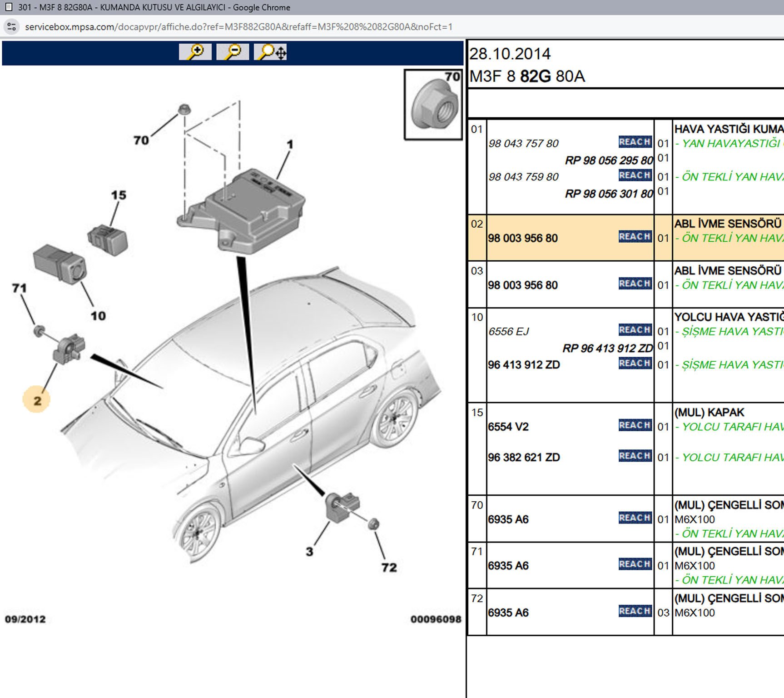The image size is (784, 698).
Task: Open site information icon in address bar
Action: pos(12,27)
